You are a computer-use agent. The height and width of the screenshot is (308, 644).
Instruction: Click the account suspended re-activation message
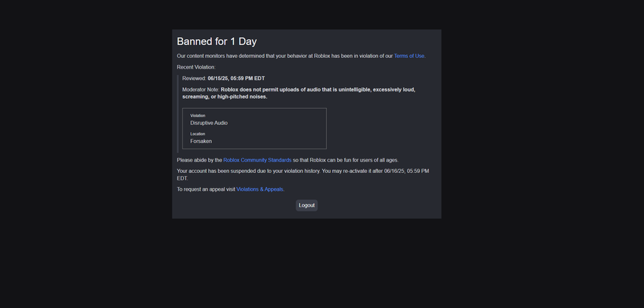tap(303, 174)
